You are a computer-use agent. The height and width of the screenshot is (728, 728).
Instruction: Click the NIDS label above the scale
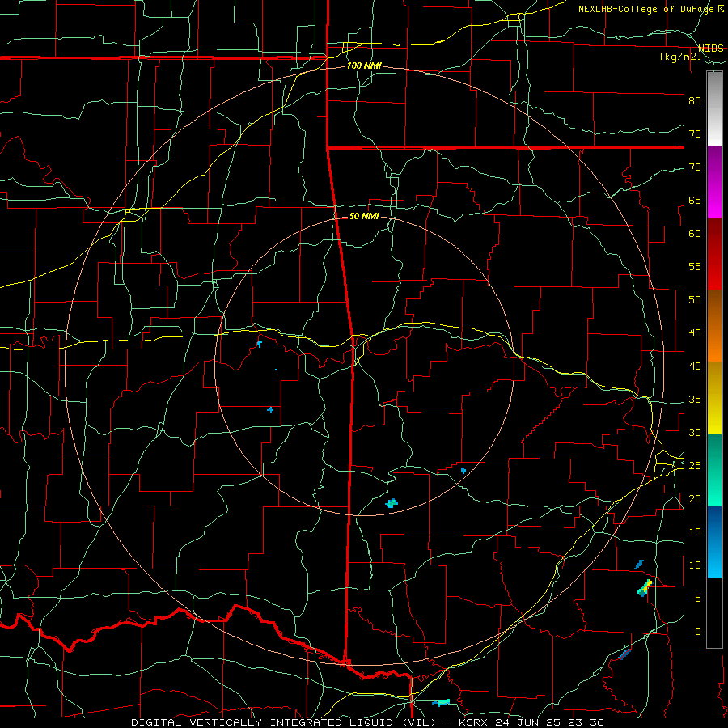[x=711, y=49]
